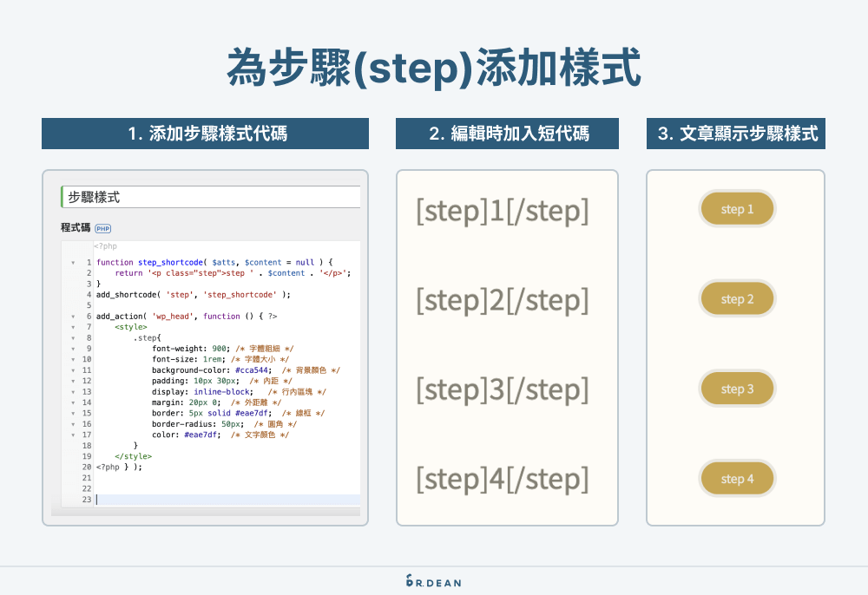Image resolution: width=868 pixels, height=595 pixels.
Task: Click the PHP language badge
Action: [x=103, y=229]
